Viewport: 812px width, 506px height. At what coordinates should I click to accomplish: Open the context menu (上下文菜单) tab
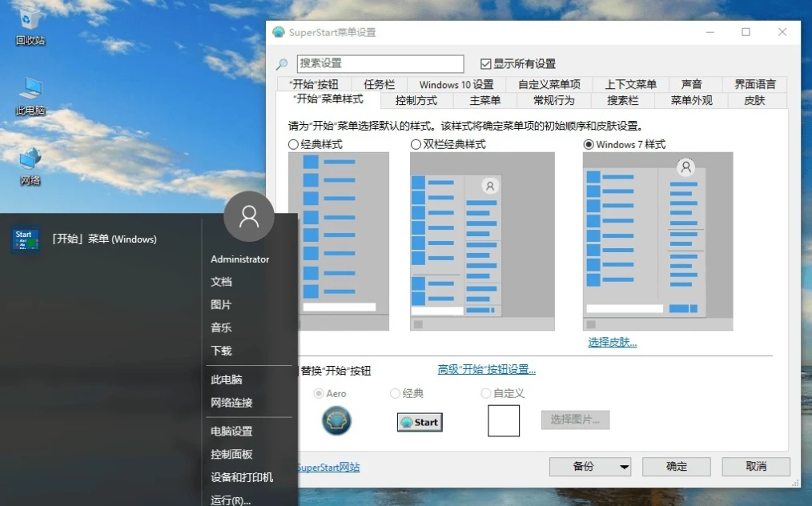point(630,84)
